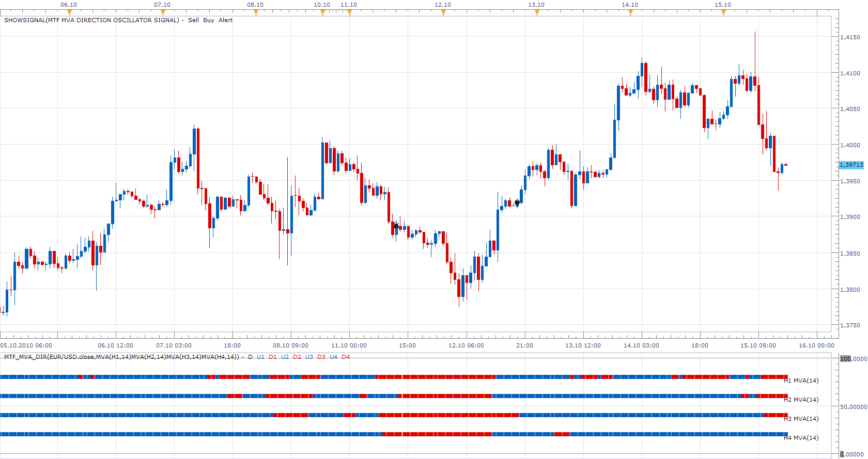The height and width of the screenshot is (459, 868).
Task: Click the 50,00000 oscillator scale value
Action: [853, 407]
